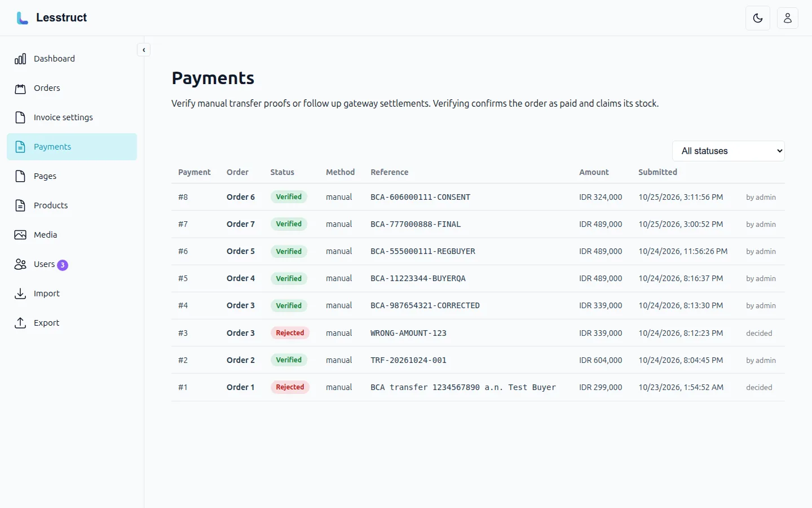Click reference TRF-20261024-001
Image resolution: width=812 pixels, height=508 pixels.
[408, 360]
